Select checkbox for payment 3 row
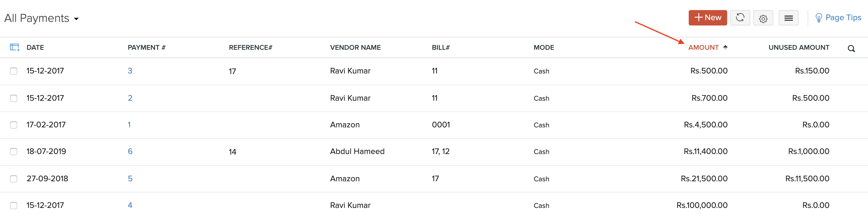Screen dimensions: 868x218 click(x=14, y=71)
